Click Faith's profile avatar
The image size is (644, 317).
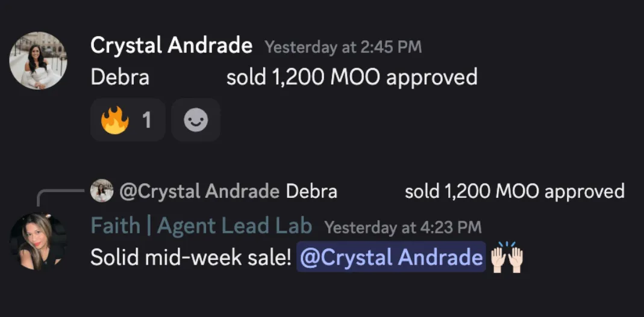tap(38, 241)
